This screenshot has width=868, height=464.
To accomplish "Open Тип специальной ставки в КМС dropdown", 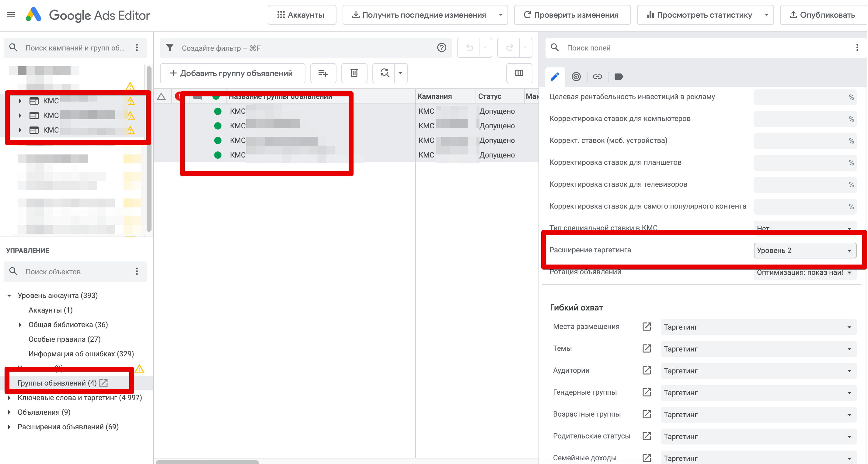I will coord(805,228).
